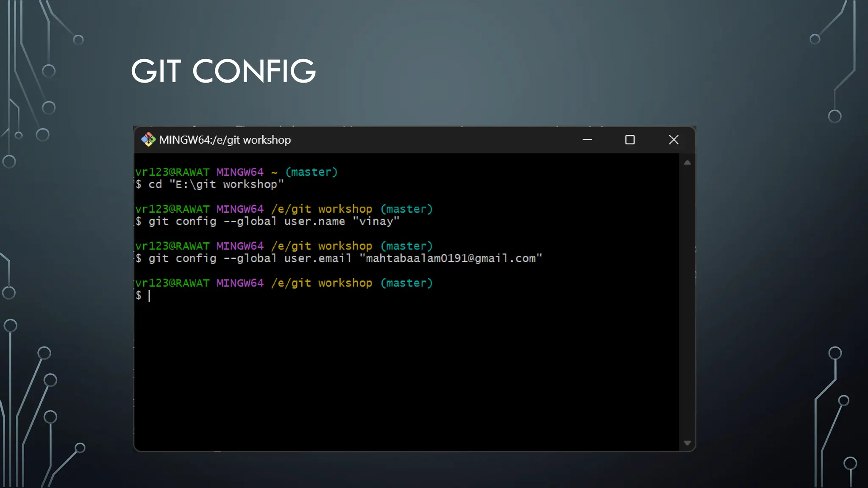Click the command setting user.name "vinay"
868x488 pixels.
click(x=267, y=221)
